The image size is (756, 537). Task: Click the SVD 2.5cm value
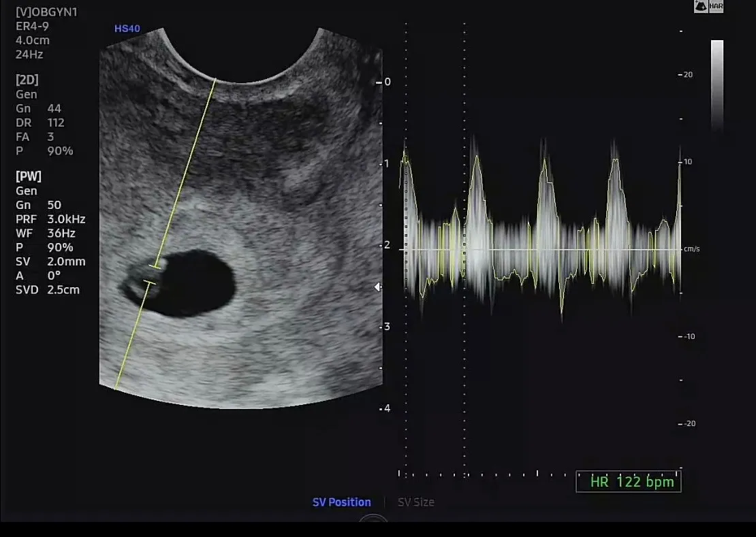click(63, 289)
